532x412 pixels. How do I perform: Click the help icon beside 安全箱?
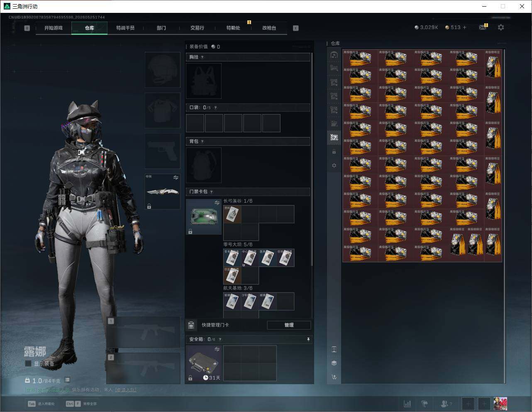[220, 339]
